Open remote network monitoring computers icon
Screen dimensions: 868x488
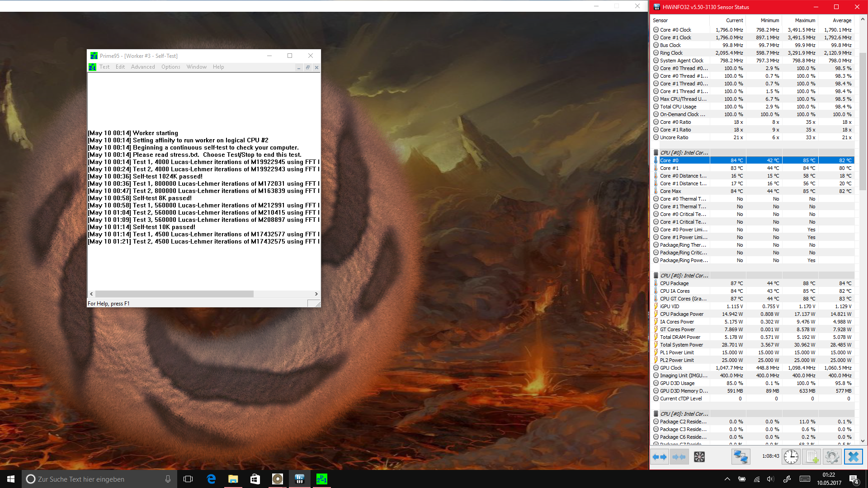pos(741,457)
